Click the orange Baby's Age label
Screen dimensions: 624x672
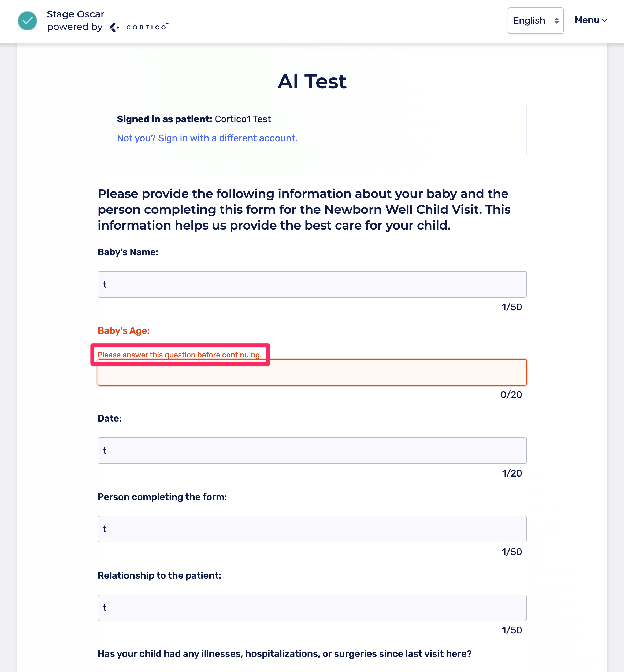(124, 330)
